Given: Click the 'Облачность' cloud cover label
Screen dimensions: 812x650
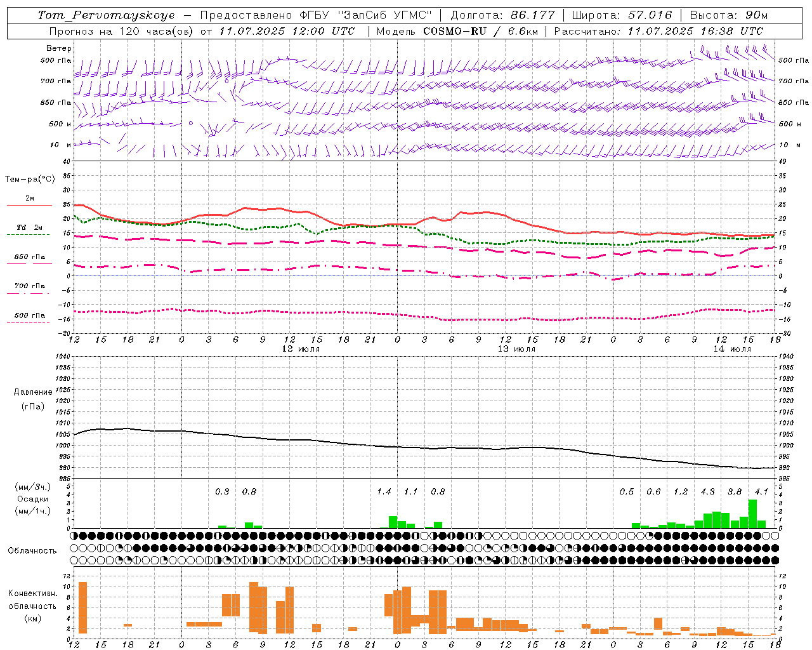Looking at the screenshot, I should click(x=32, y=551).
